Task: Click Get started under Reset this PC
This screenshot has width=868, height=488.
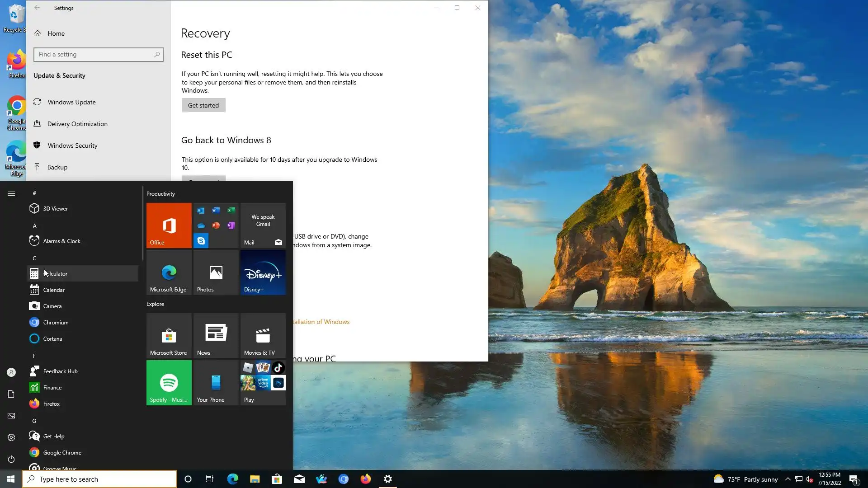Action: tap(203, 105)
